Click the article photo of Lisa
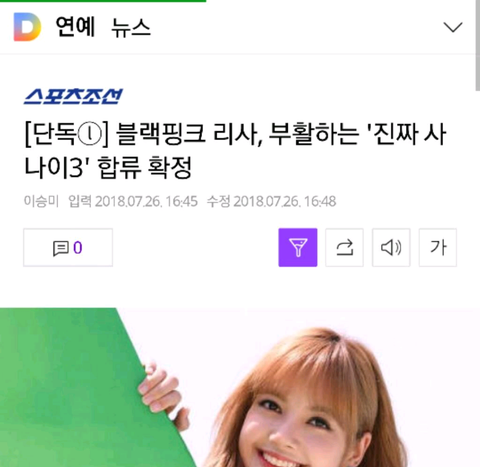This screenshot has width=480, height=467. click(x=237, y=387)
